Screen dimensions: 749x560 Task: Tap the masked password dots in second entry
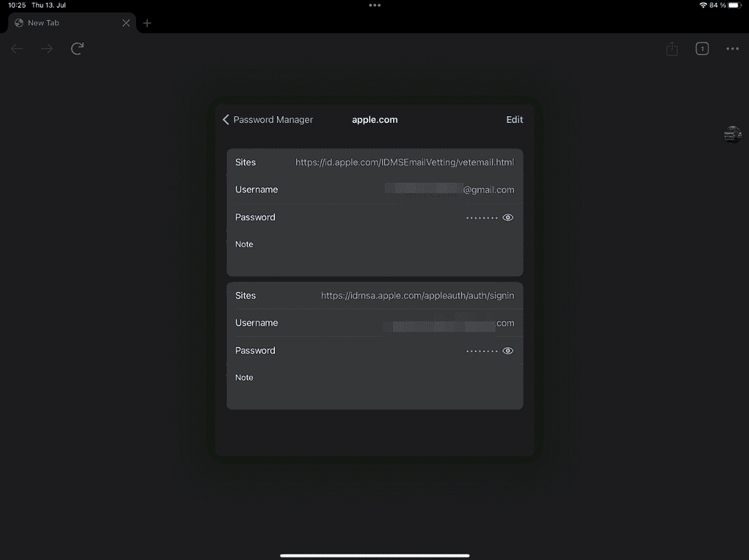(x=482, y=351)
